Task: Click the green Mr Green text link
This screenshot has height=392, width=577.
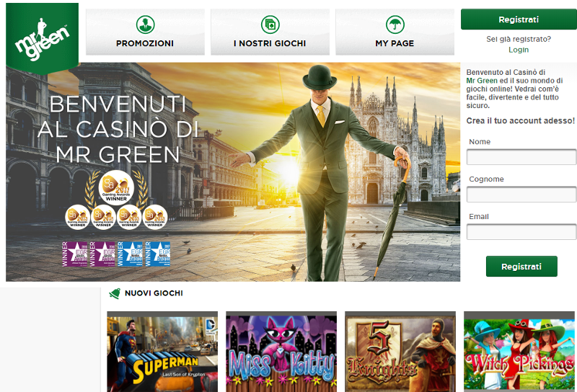Action: pyautogui.click(x=482, y=81)
